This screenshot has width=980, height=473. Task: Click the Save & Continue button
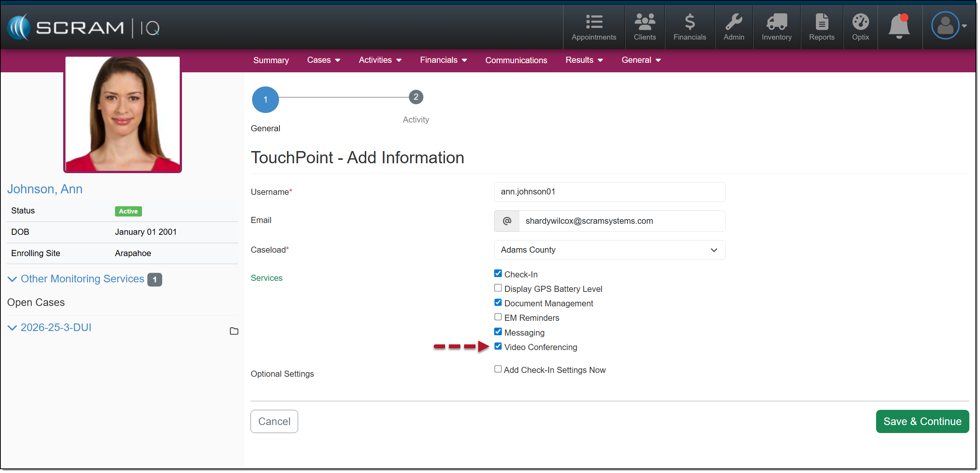click(x=922, y=421)
